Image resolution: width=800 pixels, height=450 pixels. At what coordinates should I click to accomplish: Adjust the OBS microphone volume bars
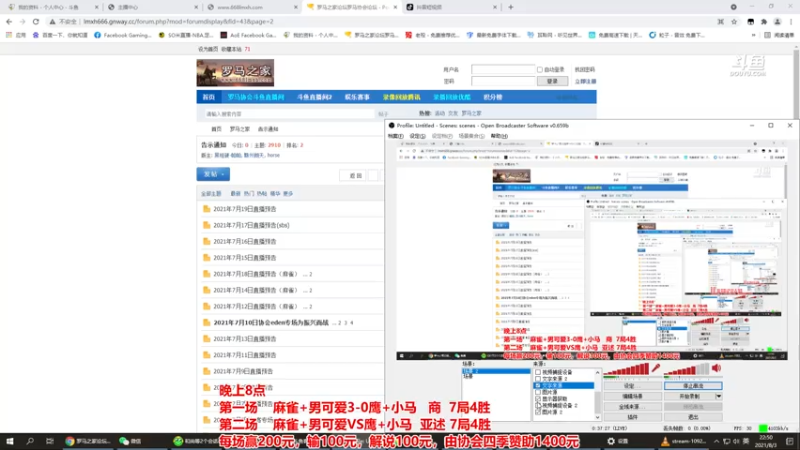626,369
